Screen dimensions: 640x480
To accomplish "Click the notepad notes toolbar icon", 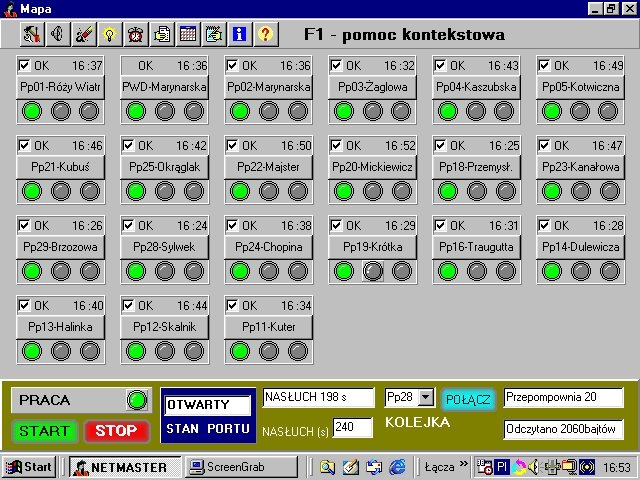I will 214,34.
